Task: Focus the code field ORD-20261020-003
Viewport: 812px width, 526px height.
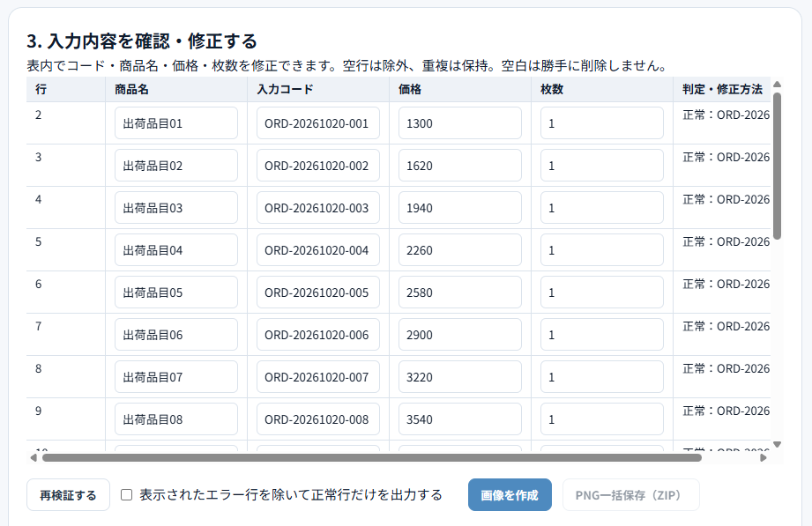Action: (318, 208)
